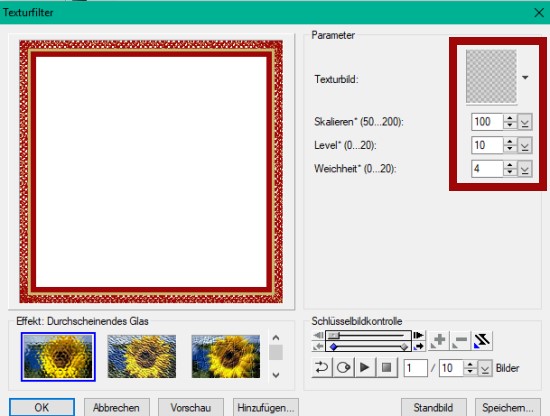Add a keyframe with the plus icon

point(438,341)
